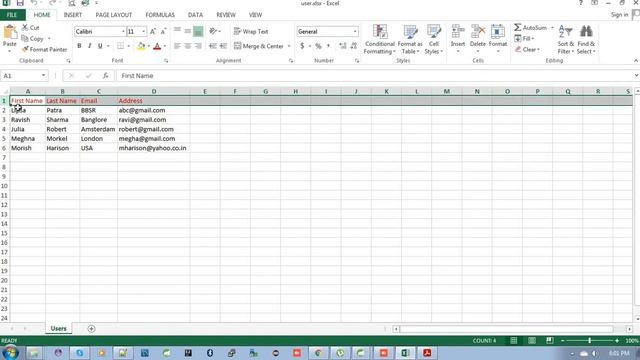Image resolution: width=640 pixels, height=360 pixels.
Task: Select the Users sheet tab
Action: (58, 329)
